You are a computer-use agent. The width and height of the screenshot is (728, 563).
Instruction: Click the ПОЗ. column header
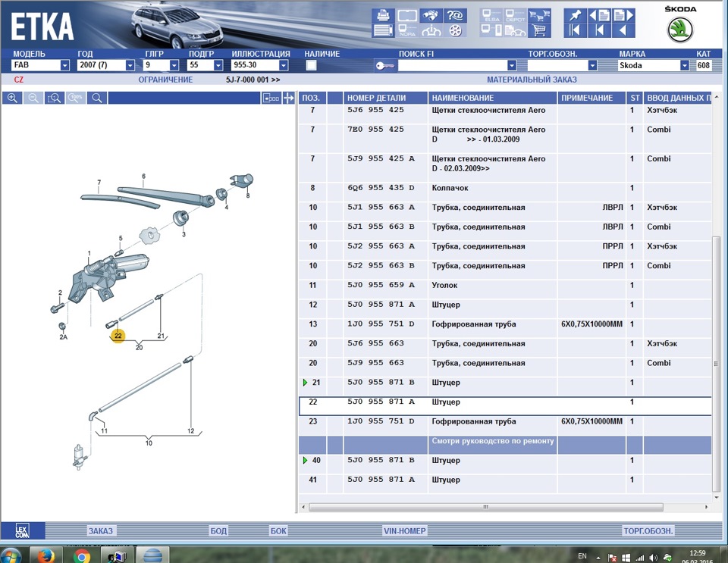point(312,98)
